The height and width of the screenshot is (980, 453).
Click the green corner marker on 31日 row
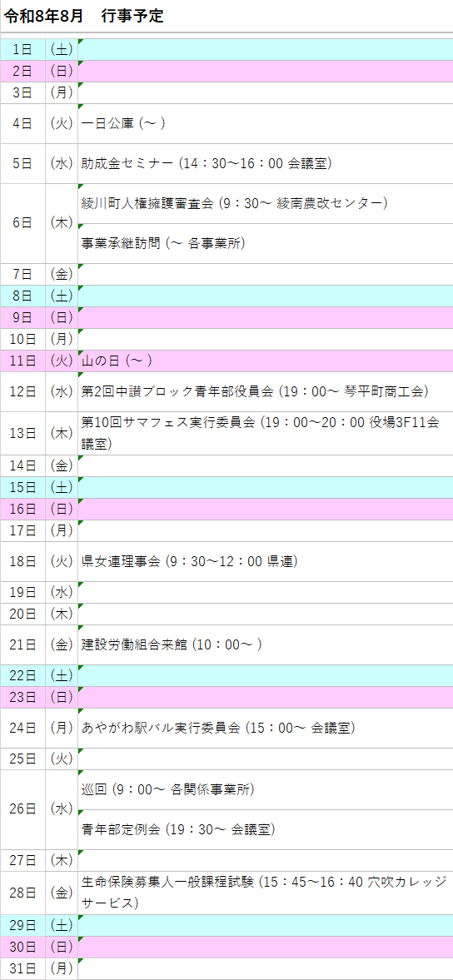point(81,961)
